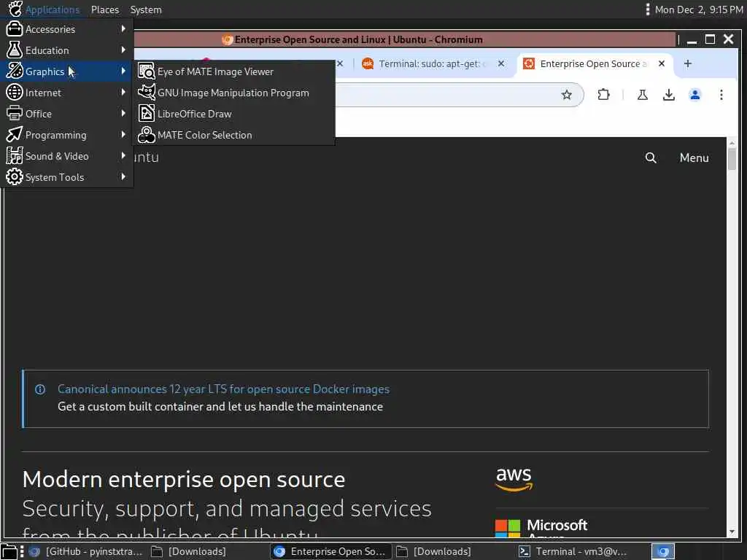
Task: Switch to the Terminal sudo apt-get tab
Action: pyautogui.click(x=430, y=64)
